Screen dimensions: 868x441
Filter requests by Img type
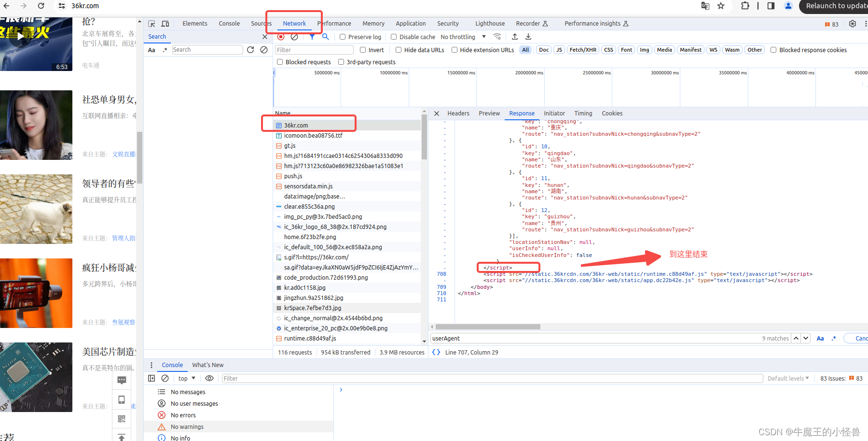645,50
